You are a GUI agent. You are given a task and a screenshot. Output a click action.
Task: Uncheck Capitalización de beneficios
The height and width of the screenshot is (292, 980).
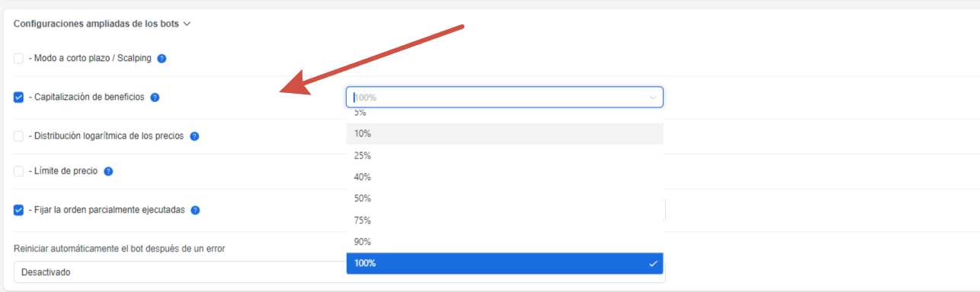click(x=18, y=97)
